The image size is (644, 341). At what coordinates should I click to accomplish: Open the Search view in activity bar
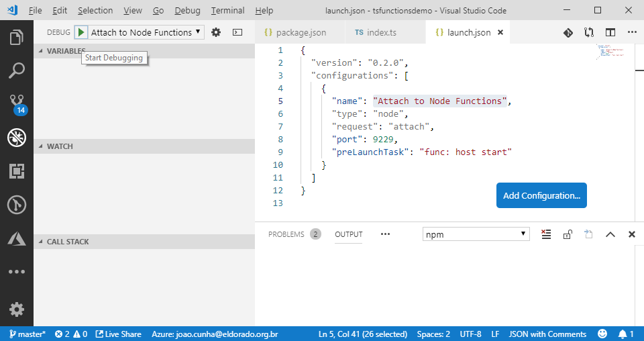tap(16, 70)
